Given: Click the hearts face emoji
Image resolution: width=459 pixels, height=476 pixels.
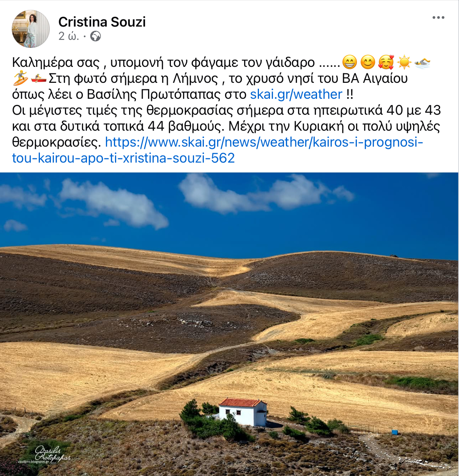Looking at the screenshot, I should point(386,62).
